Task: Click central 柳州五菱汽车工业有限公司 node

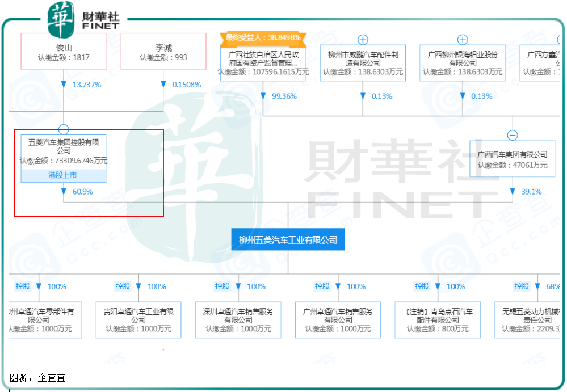Action: (288, 239)
